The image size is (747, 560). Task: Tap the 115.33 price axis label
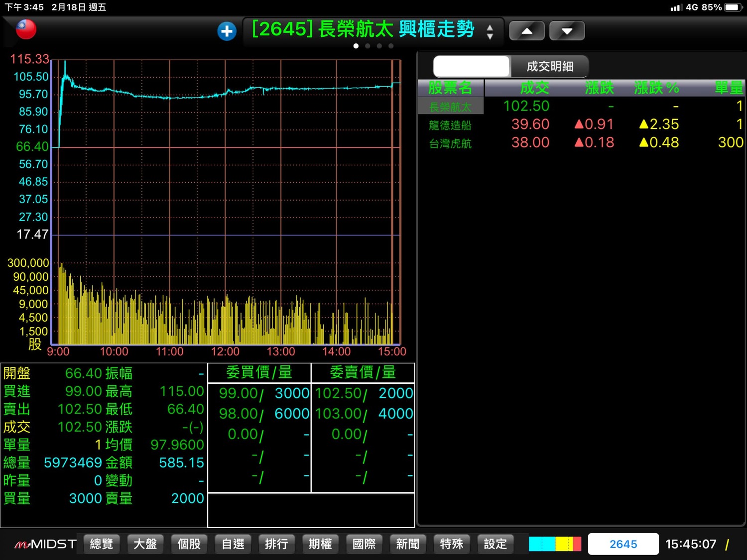(29, 59)
